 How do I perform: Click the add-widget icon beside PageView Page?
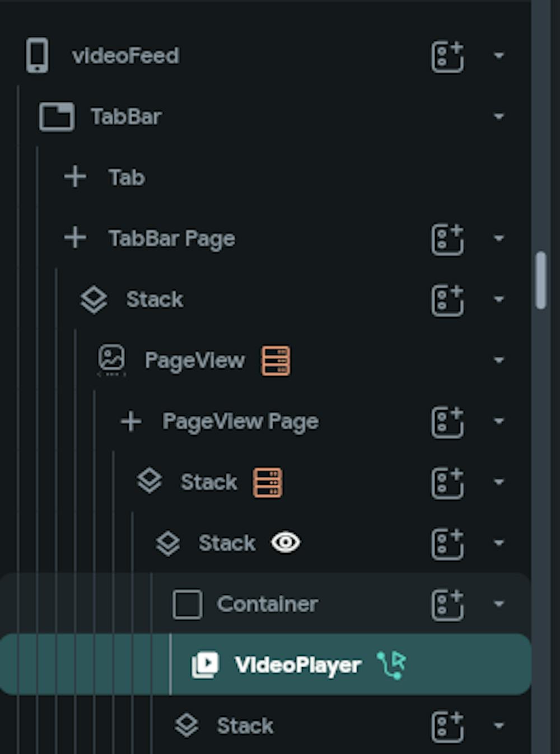tap(447, 422)
